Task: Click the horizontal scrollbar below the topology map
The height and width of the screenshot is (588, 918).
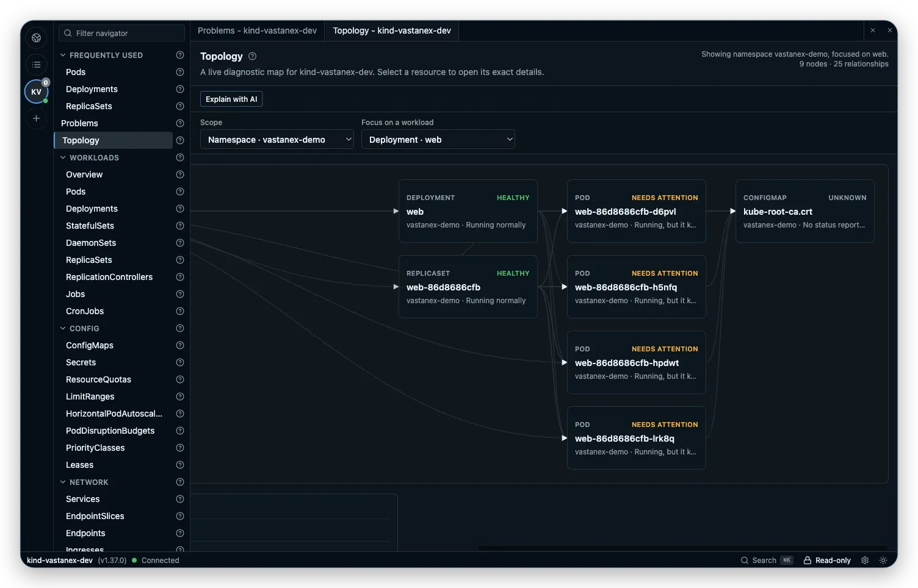Action: 682,548
